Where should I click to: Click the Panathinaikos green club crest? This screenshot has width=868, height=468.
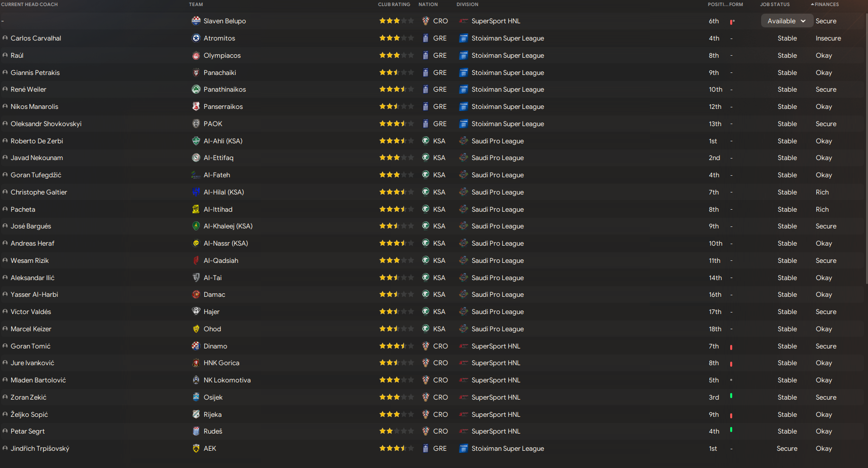(x=196, y=89)
